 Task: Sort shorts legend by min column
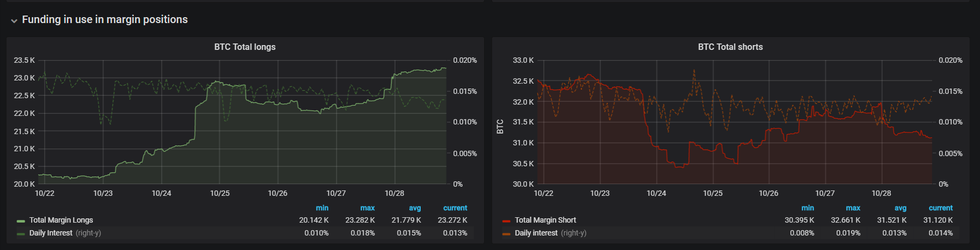pos(808,208)
